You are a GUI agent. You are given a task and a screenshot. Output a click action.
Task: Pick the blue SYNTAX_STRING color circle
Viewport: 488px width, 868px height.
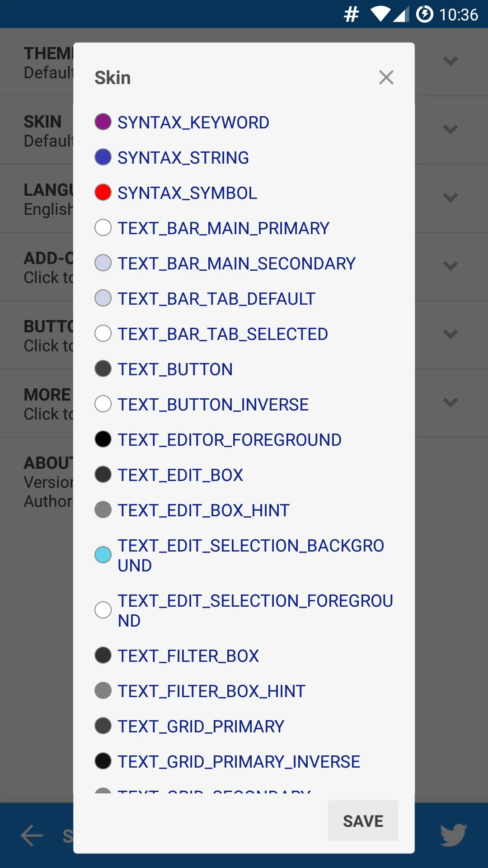tap(103, 157)
